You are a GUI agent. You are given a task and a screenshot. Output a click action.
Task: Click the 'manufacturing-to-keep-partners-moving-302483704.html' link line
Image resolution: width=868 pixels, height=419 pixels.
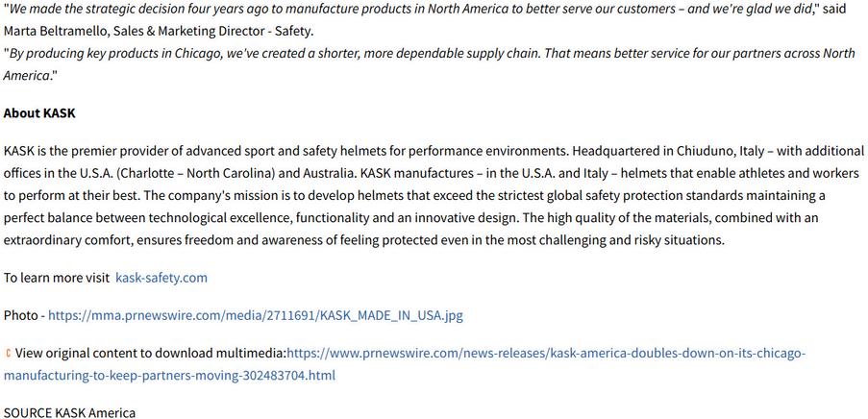point(169,376)
